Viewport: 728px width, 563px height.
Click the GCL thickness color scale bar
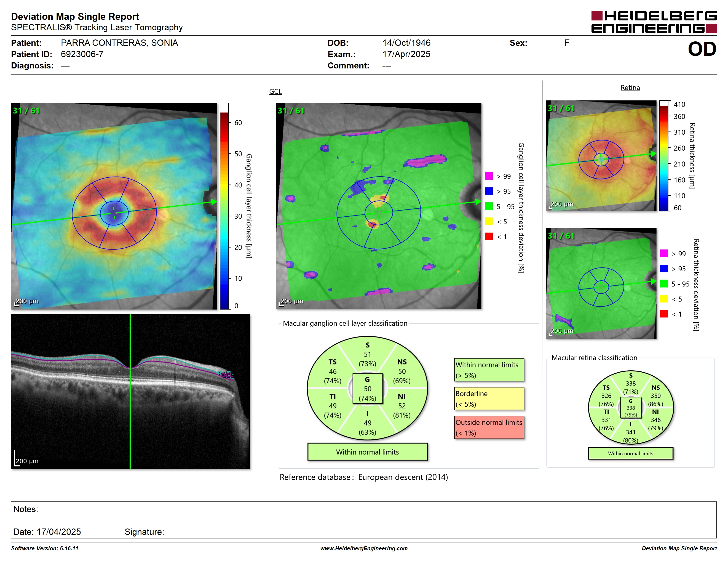224,206
